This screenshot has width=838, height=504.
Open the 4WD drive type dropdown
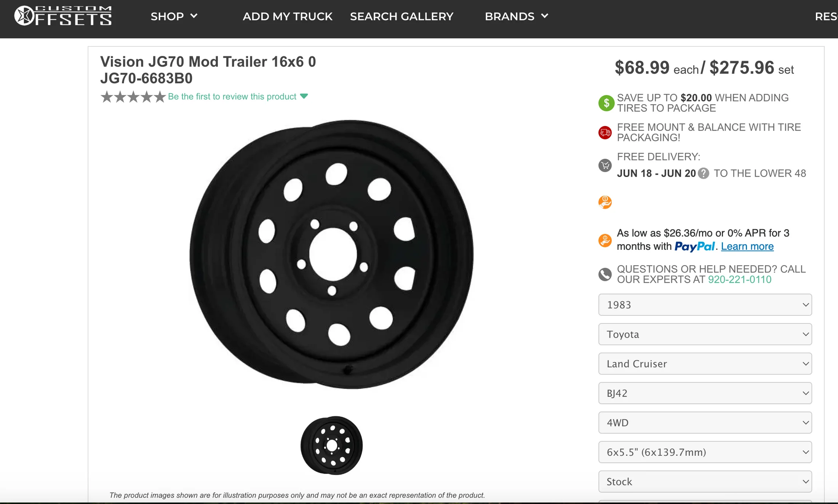705,423
